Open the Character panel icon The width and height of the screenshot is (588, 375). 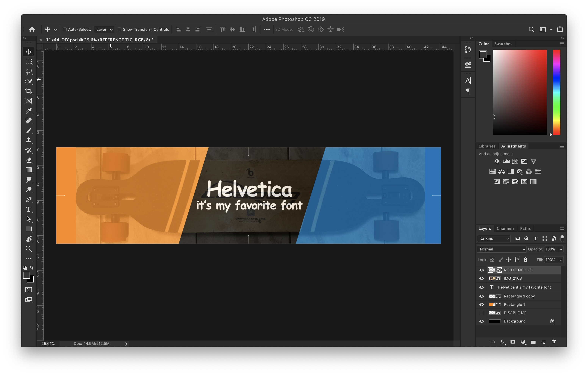click(x=468, y=80)
